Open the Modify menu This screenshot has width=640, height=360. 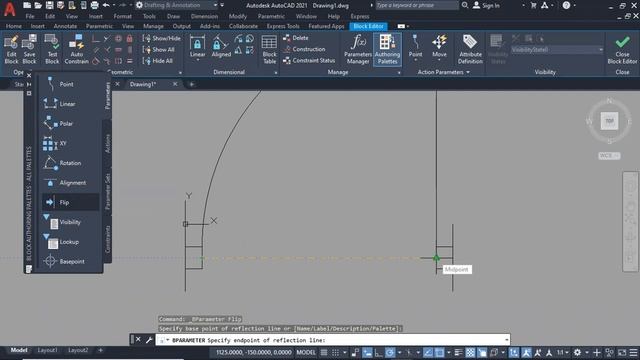point(238,16)
